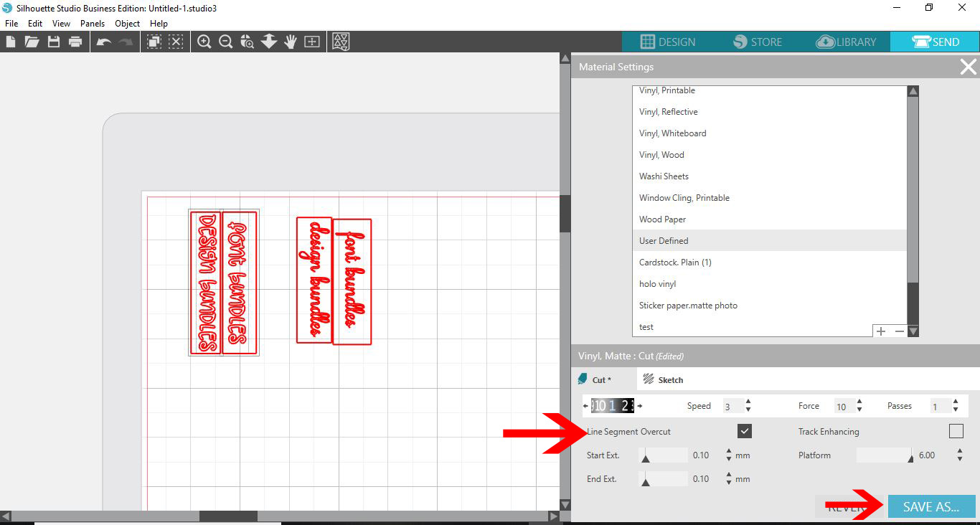The image size is (980, 525).
Task: Increase Speed with its up arrow
Action: [748, 402]
